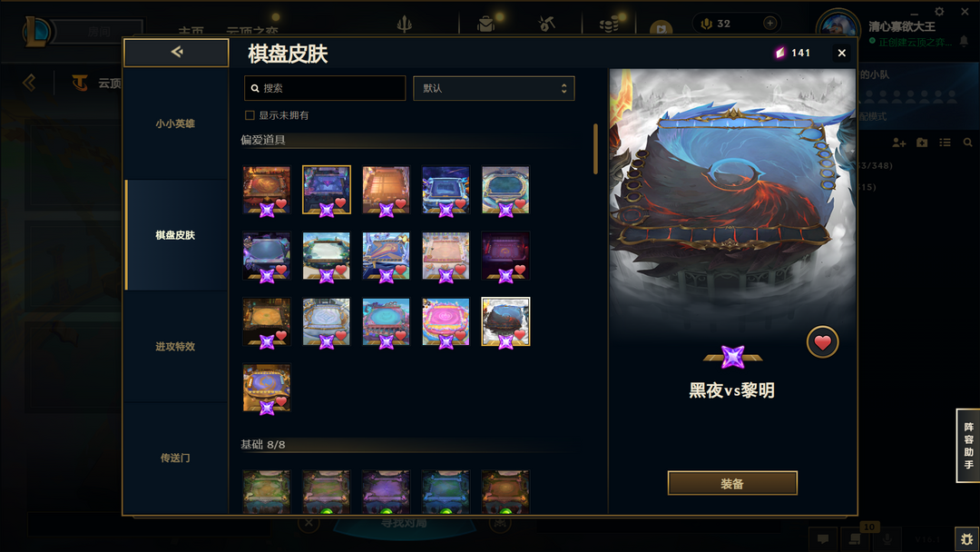980x552 pixels.
Task: Enable the 显示未拥有 checkbox
Action: (250, 115)
